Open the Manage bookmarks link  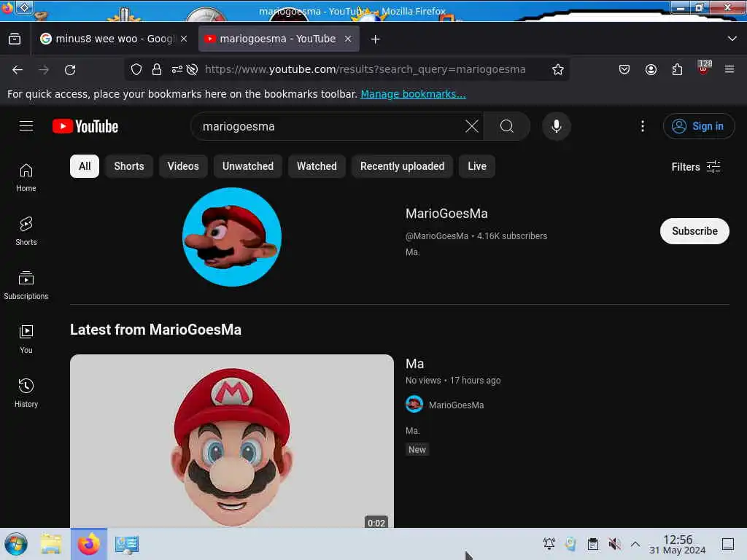tap(413, 94)
